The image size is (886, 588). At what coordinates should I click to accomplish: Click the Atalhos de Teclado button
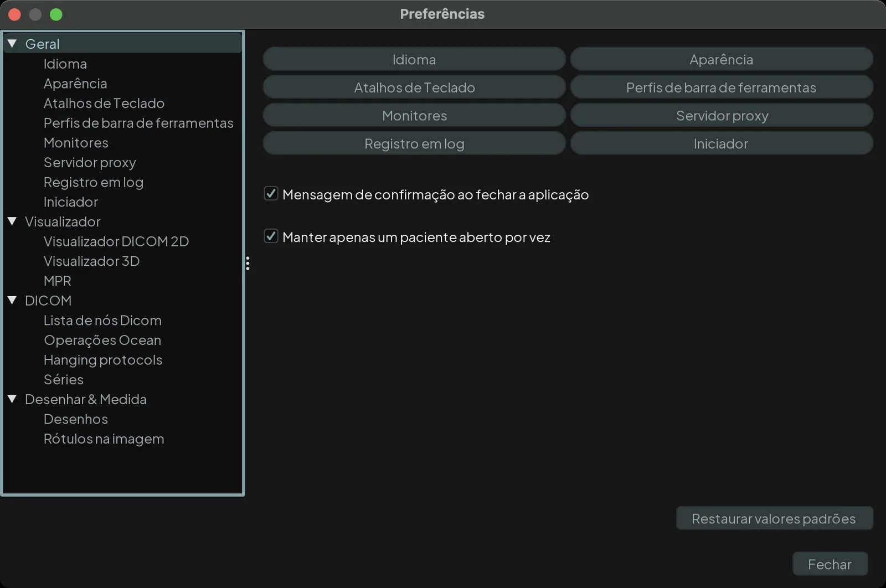tap(414, 87)
